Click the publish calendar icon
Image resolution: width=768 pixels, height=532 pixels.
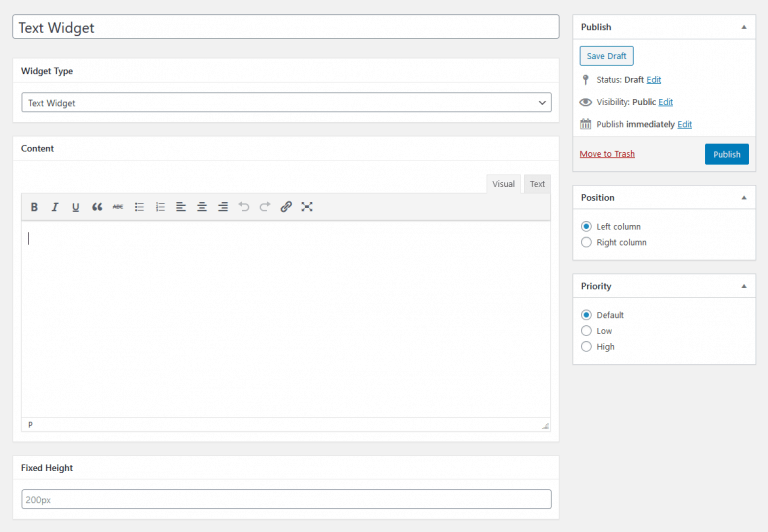(586, 124)
